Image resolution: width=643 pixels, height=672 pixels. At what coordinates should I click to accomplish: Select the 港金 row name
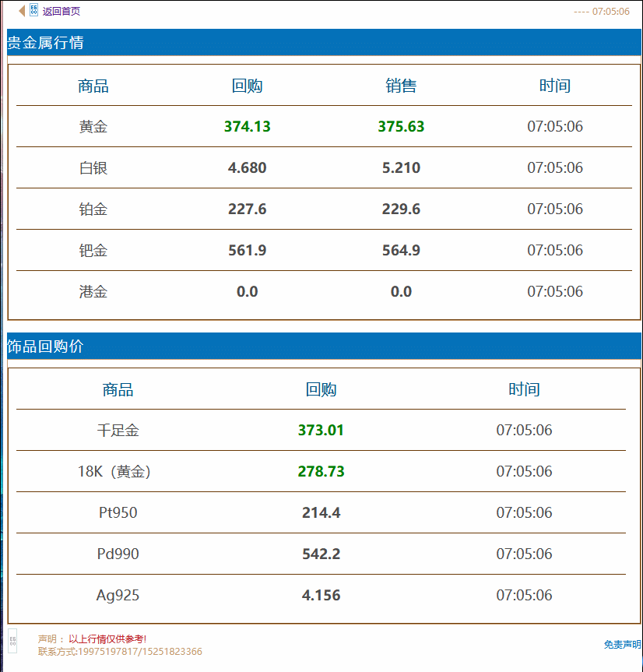[x=93, y=292]
